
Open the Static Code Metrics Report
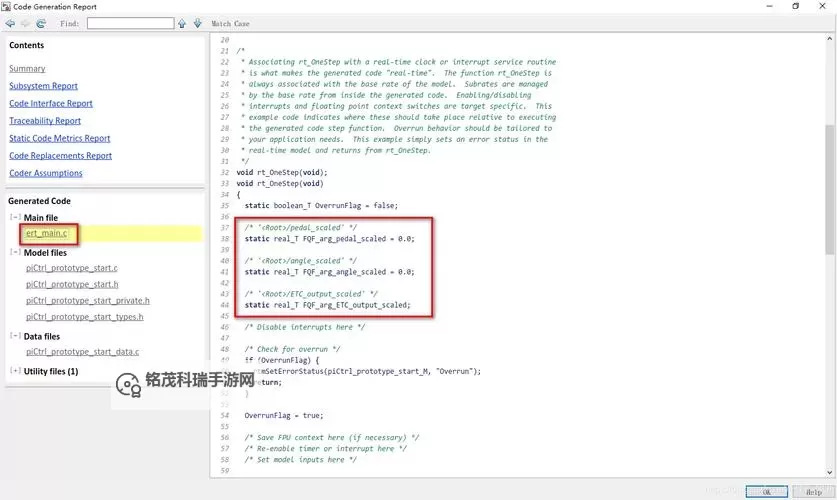(x=60, y=138)
